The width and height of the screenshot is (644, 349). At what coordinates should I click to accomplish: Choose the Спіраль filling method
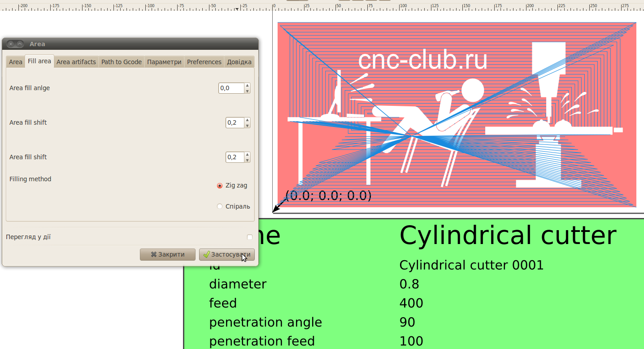pyautogui.click(x=220, y=206)
